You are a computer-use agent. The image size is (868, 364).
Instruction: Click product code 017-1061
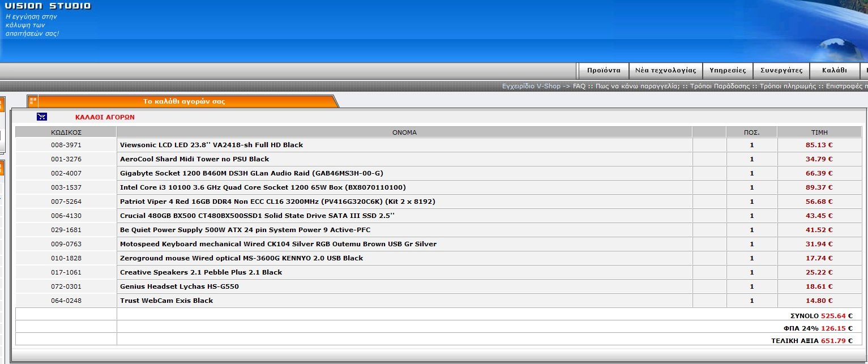[66, 272]
